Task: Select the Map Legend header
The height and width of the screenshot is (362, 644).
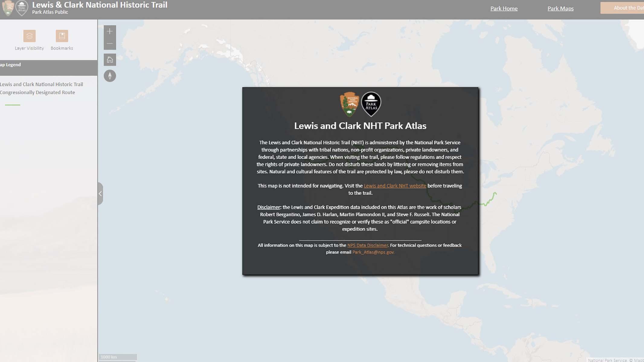Action: pos(49,68)
